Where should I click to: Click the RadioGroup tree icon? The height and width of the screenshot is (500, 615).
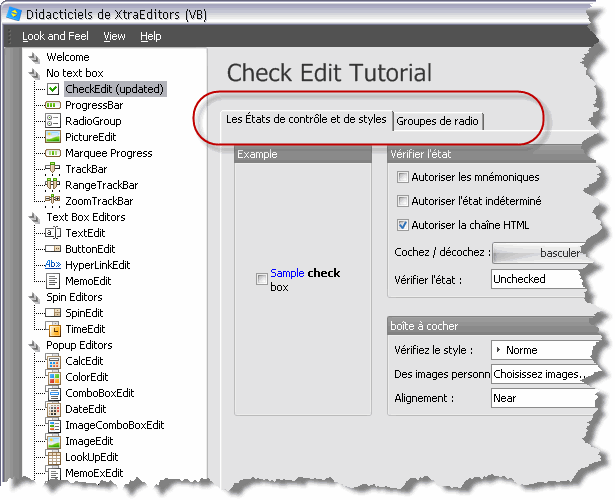54,121
